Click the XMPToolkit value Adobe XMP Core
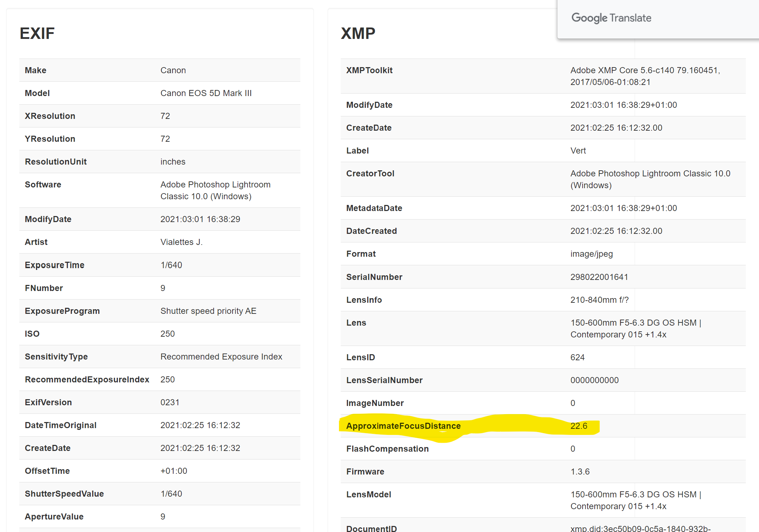This screenshot has width=759, height=532. (645, 76)
